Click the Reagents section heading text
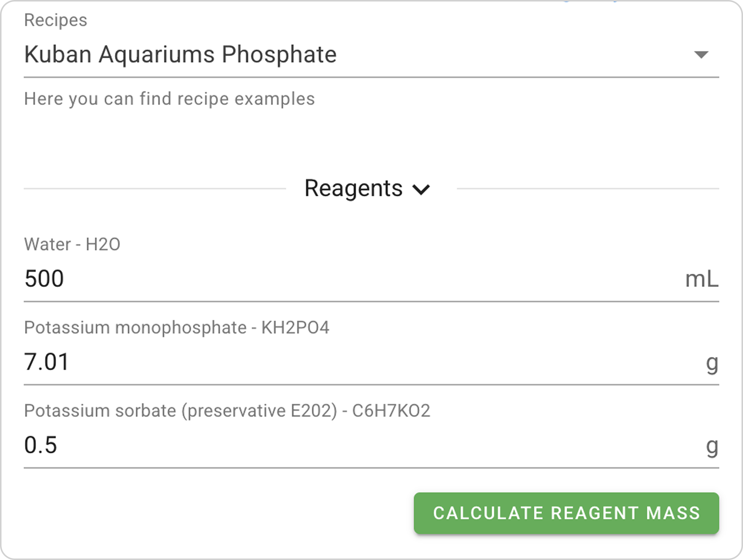Viewport: 743px width, 560px height. tap(353, 188)
